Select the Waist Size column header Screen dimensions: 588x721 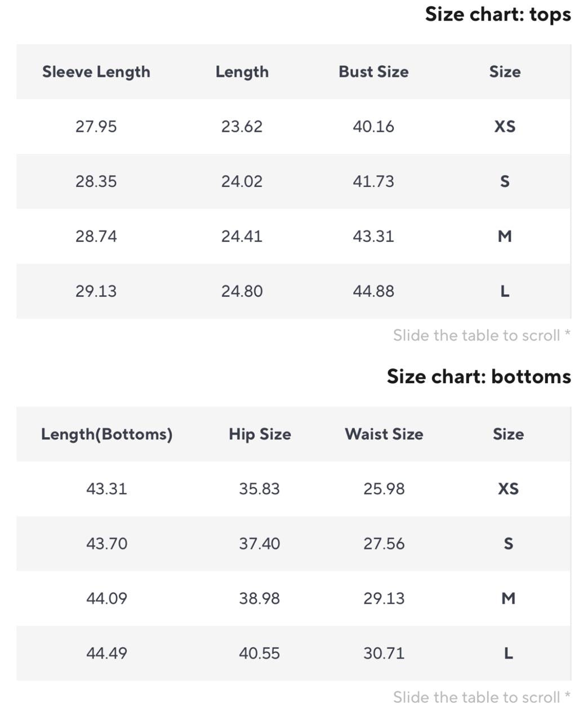(x=384, y=434)
